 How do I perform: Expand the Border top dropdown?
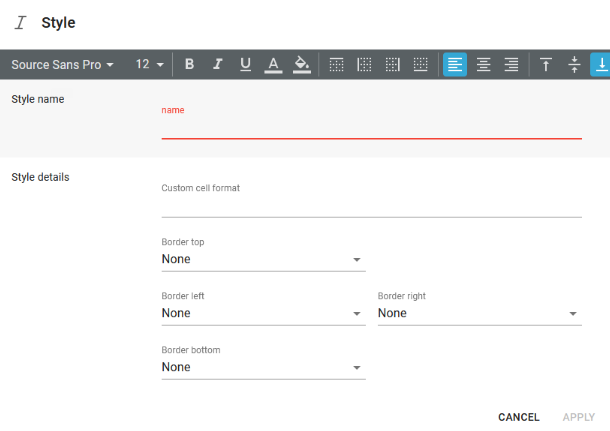263,259
